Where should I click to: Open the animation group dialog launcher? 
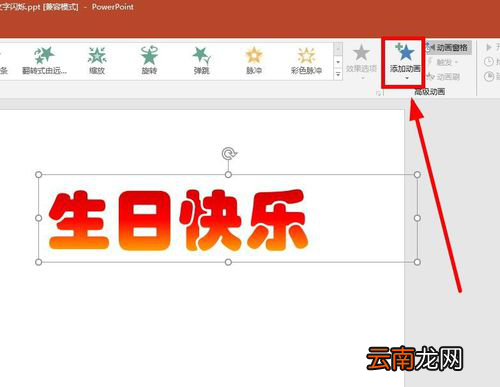pyautogui.click(x=378, y=93)
